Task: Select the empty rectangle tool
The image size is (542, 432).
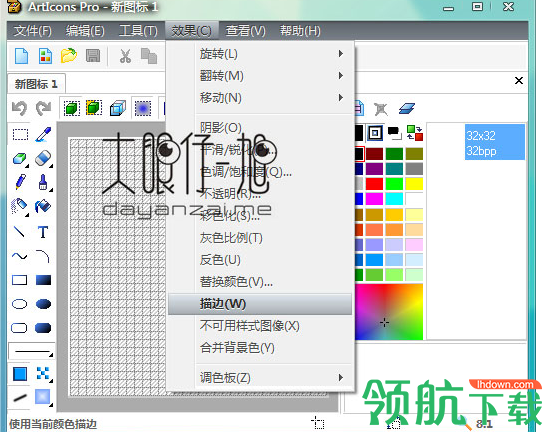Action: coord(19,280)
